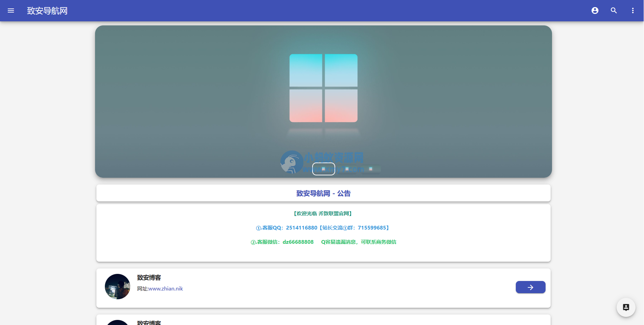Viewport: 644px width, 325px height.
Task: Select the third carousel slide thumbnail
Action: 371,169
